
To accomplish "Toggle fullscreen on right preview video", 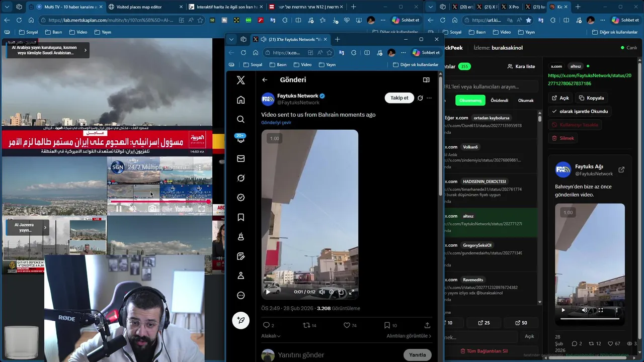I will point(601,310).
